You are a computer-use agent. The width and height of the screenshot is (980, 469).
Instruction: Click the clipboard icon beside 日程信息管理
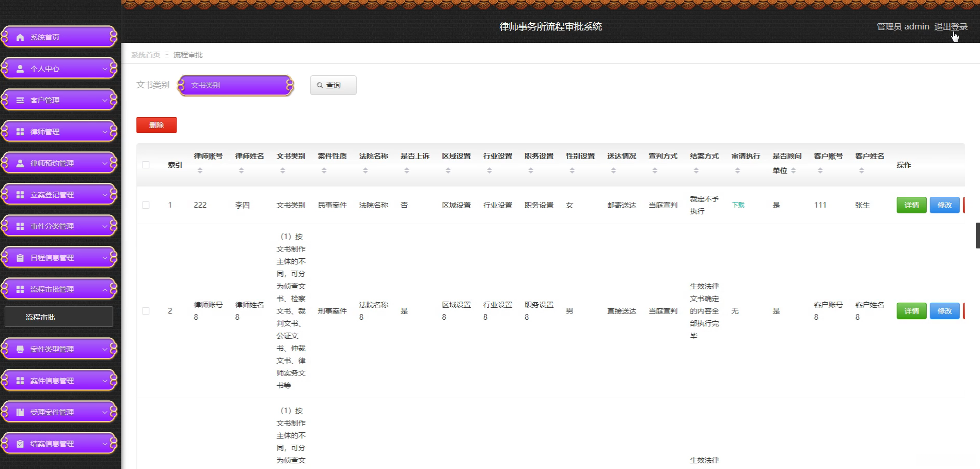(x=20, y=258)
